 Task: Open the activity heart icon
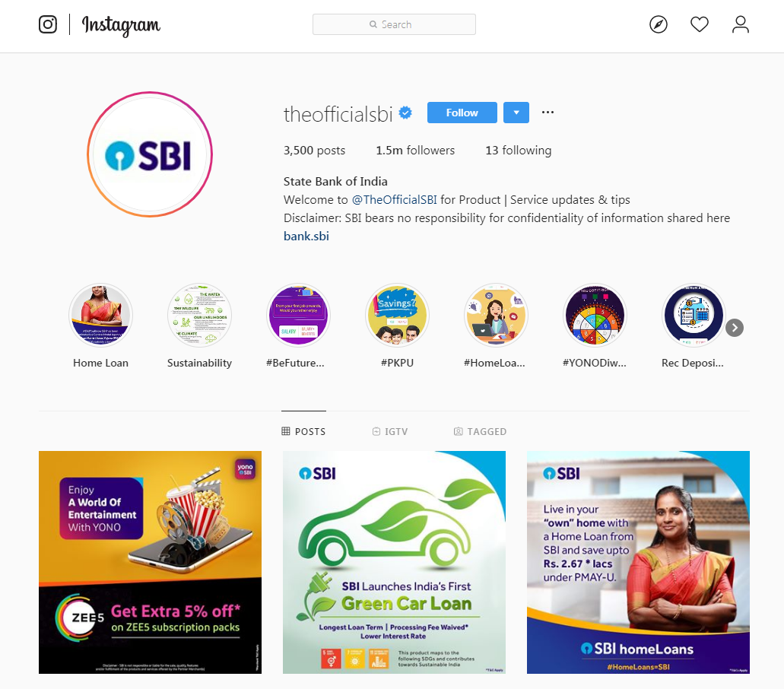tap(699, 24)
